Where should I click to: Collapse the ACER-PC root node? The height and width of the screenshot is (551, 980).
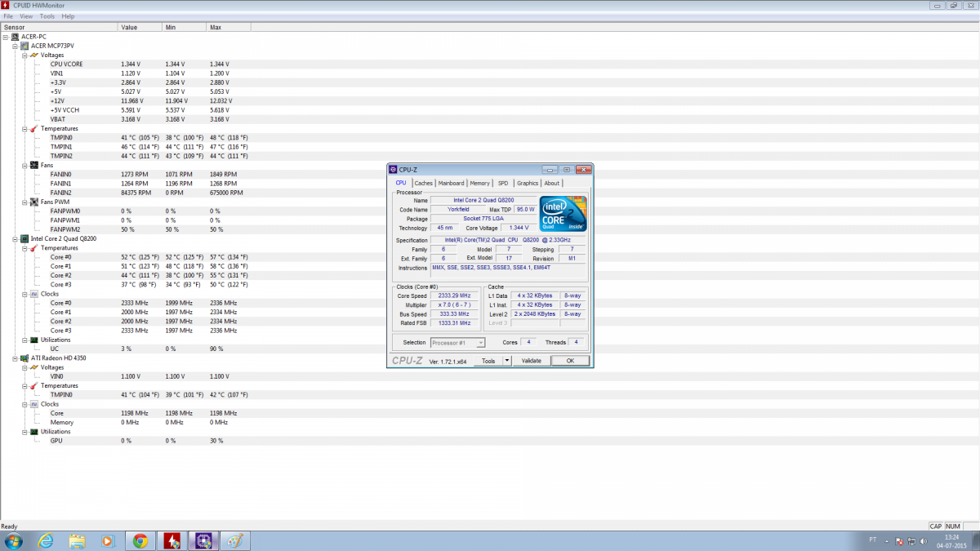(5, 37)
